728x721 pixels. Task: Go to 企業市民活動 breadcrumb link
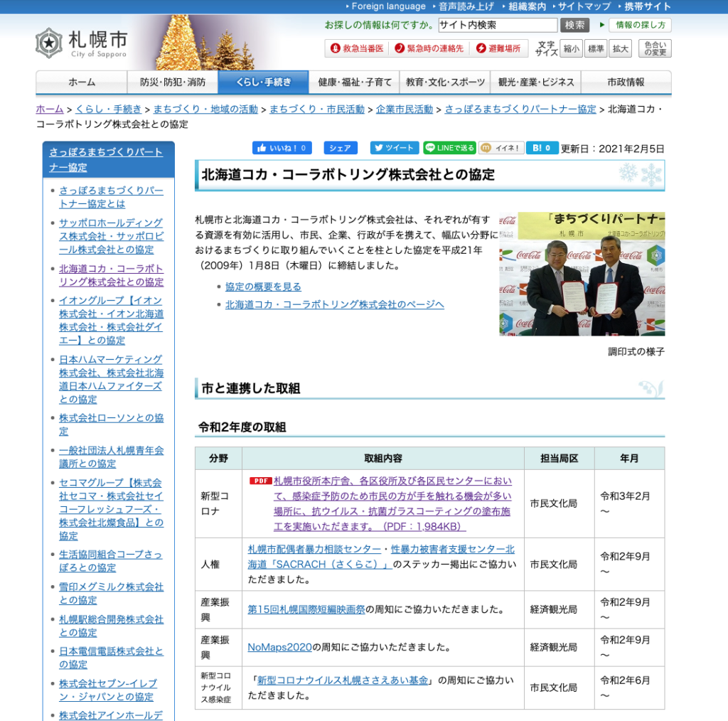(x=405, y=109)
